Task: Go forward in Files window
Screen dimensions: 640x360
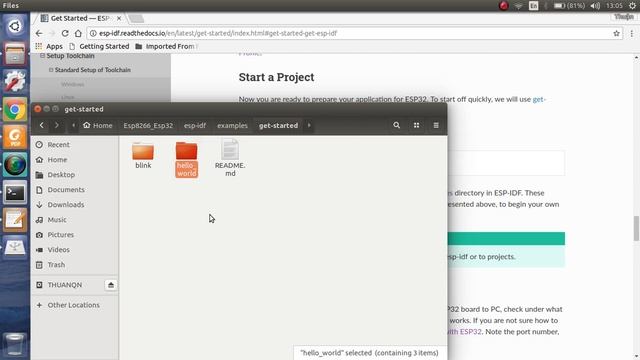Action: (57, 125)
